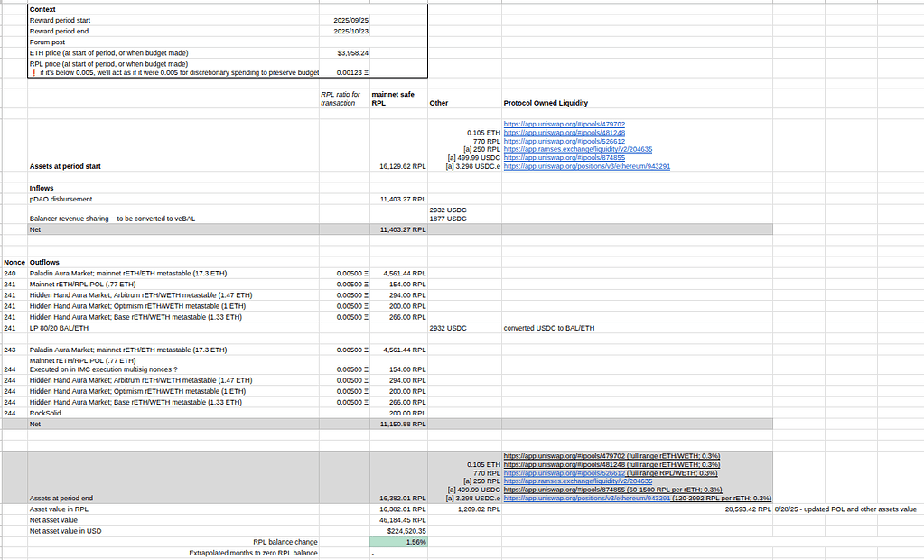Select the green RPL balance change cell
The height and width of the screenshot is (560, 924).
click(x=400, y=541)
